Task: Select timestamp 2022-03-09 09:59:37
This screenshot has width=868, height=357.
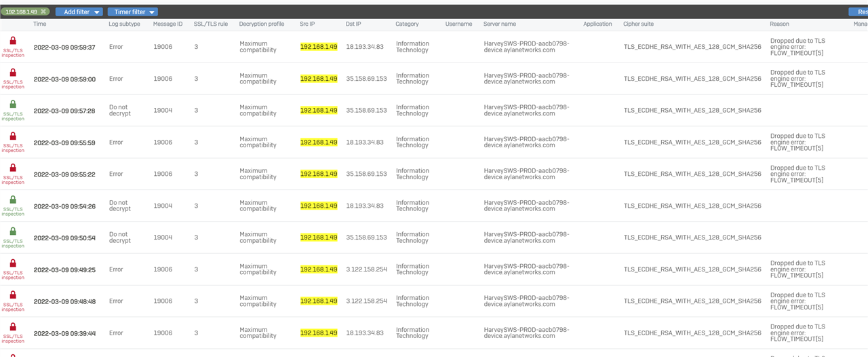Action: 64,48
